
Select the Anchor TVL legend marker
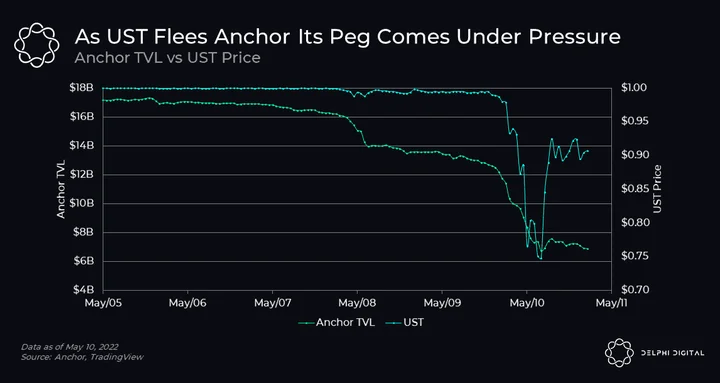click(x=306, y=323)
